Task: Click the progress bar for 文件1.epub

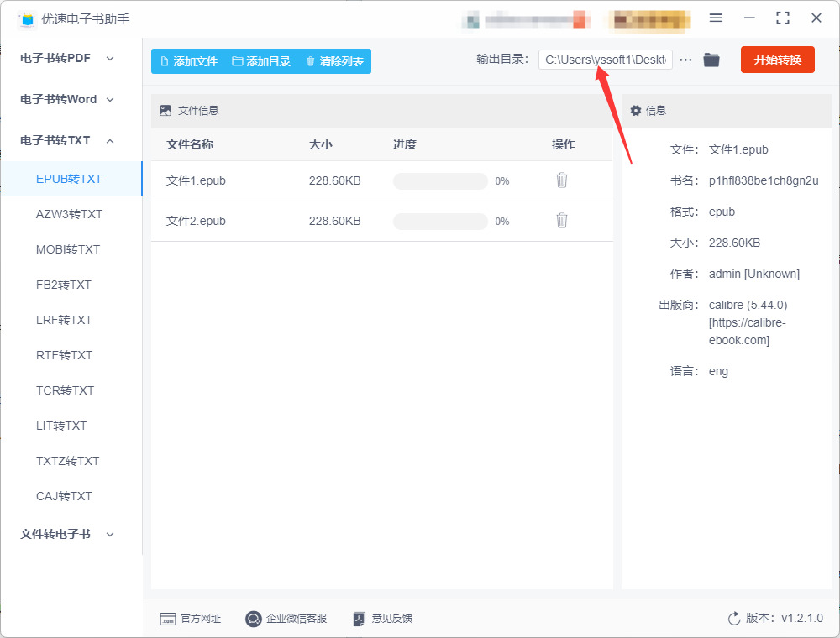Action: tap(440, 181)
